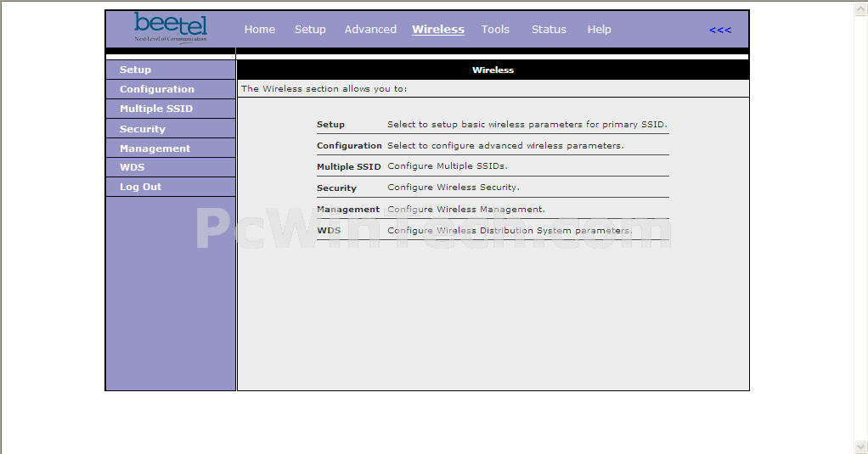This screenshot has height=454, width=868.
Task: Click Log Out in the sidebar
Action: pyautogui.click(x=171, y=187)
